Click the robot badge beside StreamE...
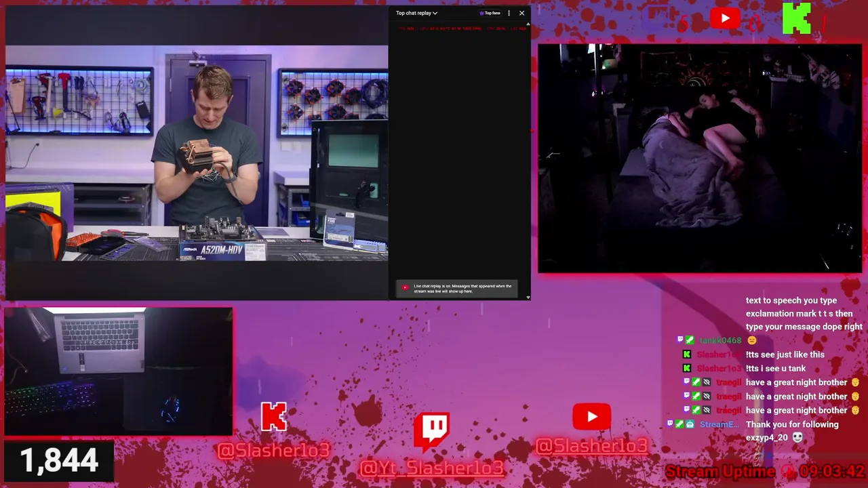The width and height of the screenshot is (868, 488). pyautogui.click(x=690, y=424)
